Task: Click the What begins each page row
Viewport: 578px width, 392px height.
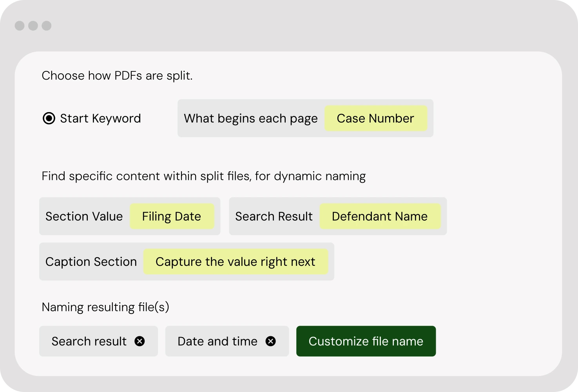Action: (x=251, y=118)
